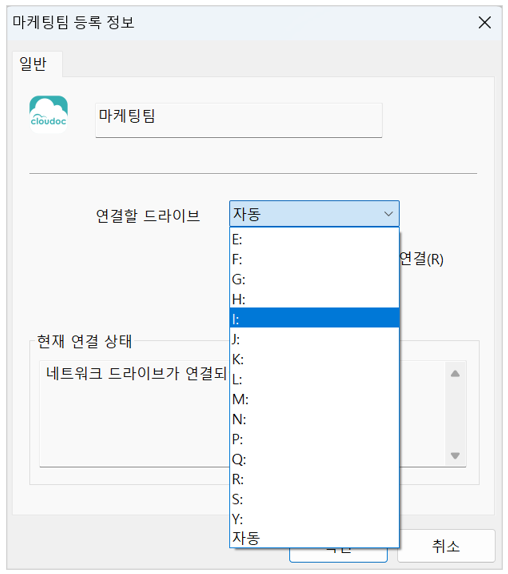Close the 마케팅팀 등록 정보 dialog

coord(485,23)
